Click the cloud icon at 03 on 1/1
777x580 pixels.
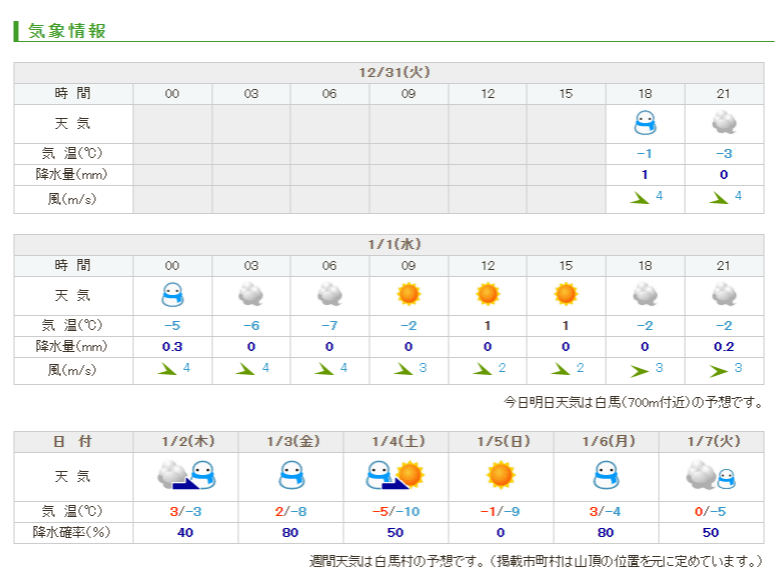pyautogui.click(x=251, y=294)
